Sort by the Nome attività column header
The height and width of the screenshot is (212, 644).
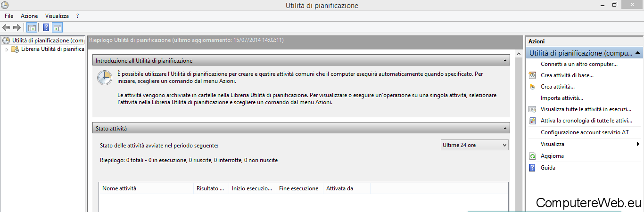(146, 188)
